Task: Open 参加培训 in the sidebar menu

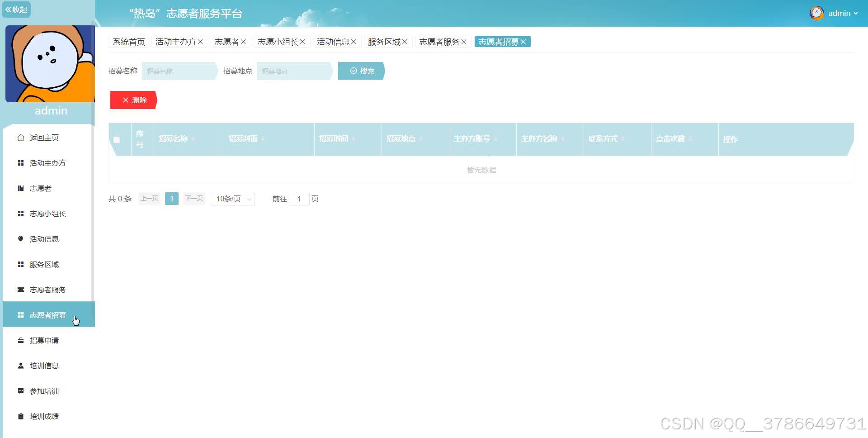Action: click(x=44, y=391)
